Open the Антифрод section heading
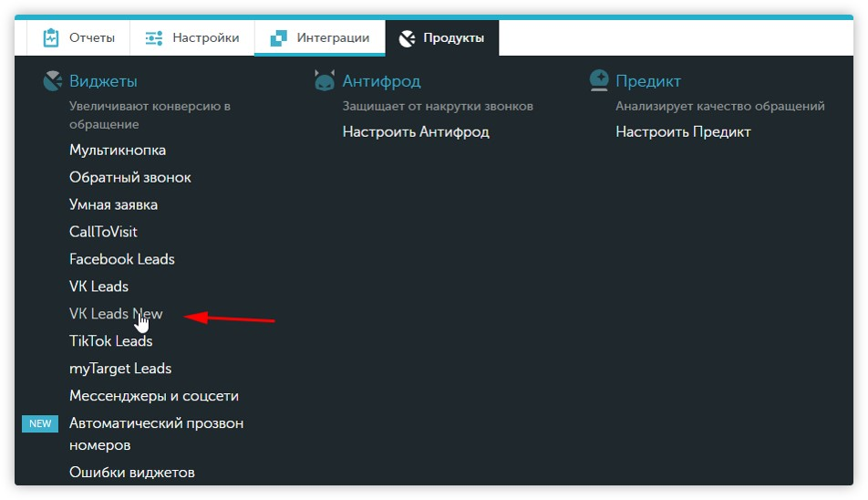The height and width of the screenshot is (500, 868). [x=381, y=81]
